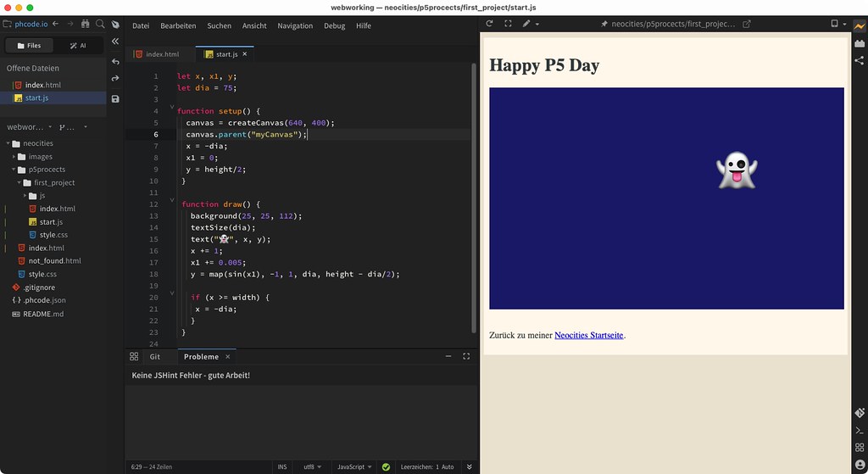The height and width of the screenshot is (474, 868).
Task: Toggle INS insert mode in status bar
Action: pos(282,467)
